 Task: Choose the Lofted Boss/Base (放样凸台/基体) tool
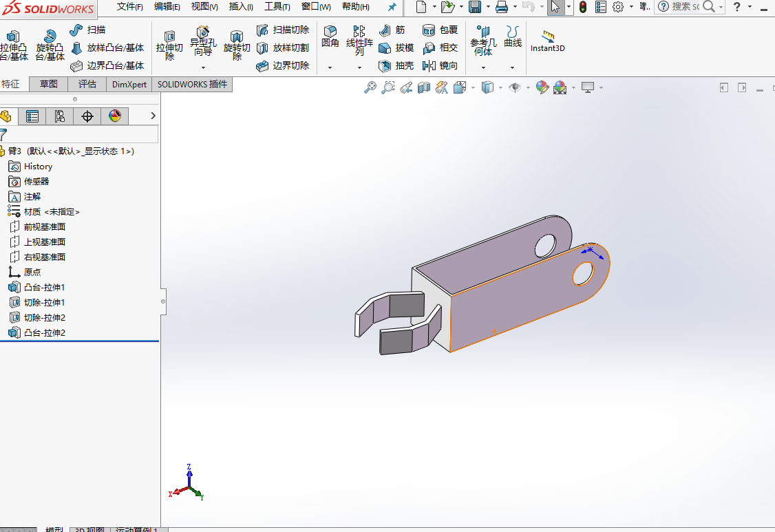pos(107,48)
